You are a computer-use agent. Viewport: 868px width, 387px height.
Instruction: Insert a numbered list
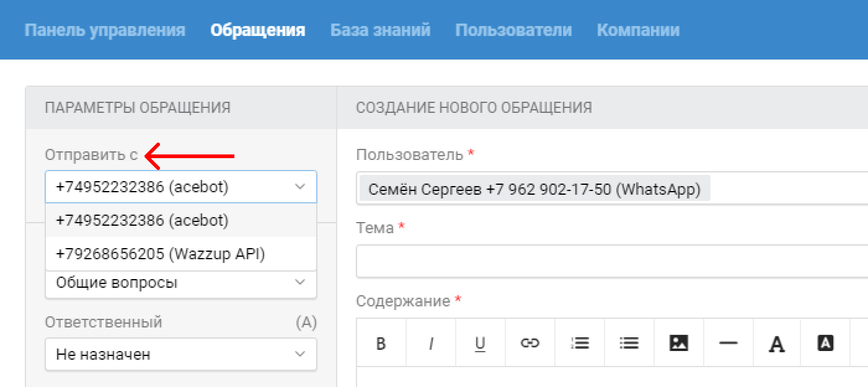tap(579, 343)
